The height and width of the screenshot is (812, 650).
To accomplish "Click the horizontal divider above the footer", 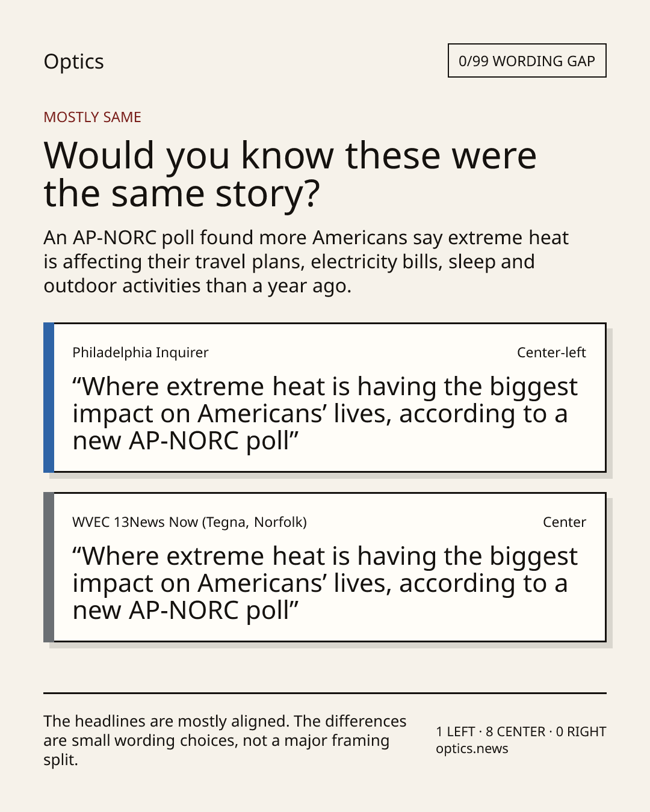I will tap(325, 693).
